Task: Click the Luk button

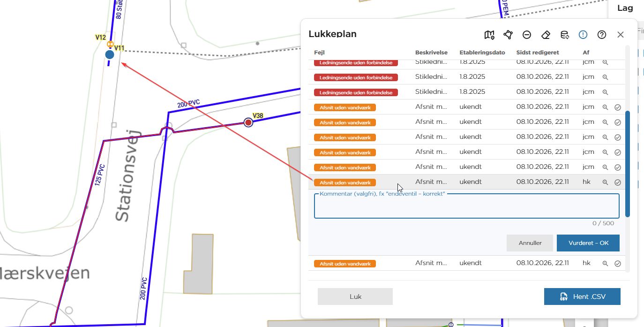Action: click(x=355, y=297)
